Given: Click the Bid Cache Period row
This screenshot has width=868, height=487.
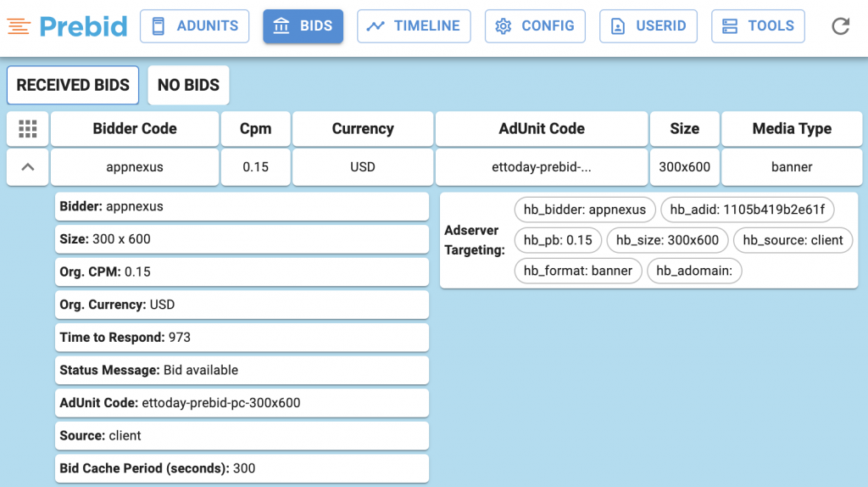Looking at the screenshot, I should 242,467.
